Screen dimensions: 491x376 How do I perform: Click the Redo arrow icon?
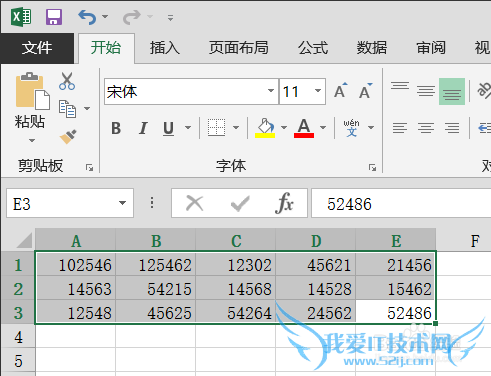(x=132, y=17)
